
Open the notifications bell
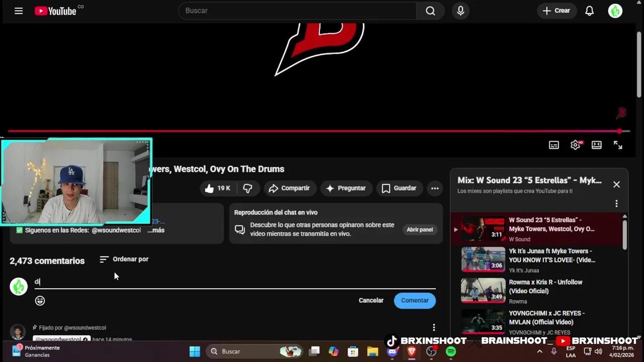tap(589, 11)
